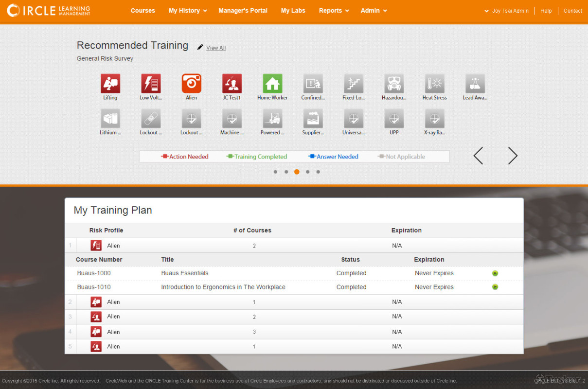Open the Manager's Portal menu item

[x=243, y=11]
